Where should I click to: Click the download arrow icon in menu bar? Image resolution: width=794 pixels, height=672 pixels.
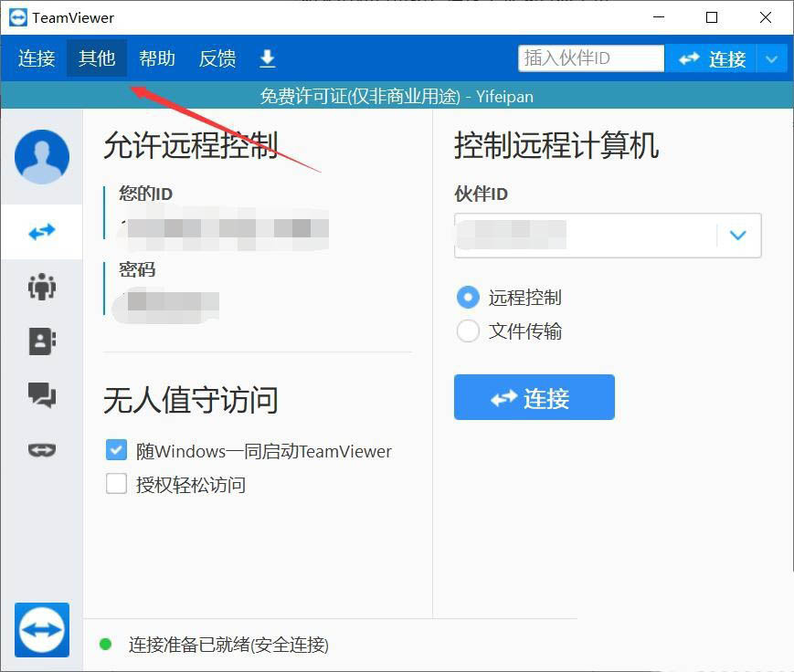pyautogui.click(x=268, y=58)
